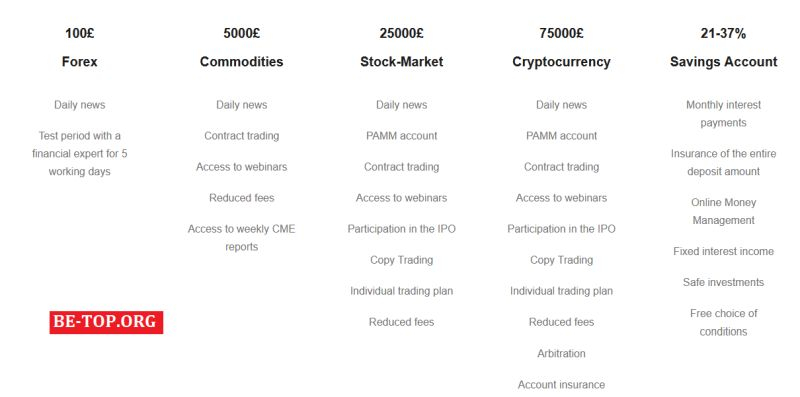
Task: Click Free choice of conditions text
Action: [x=723, y=322]
